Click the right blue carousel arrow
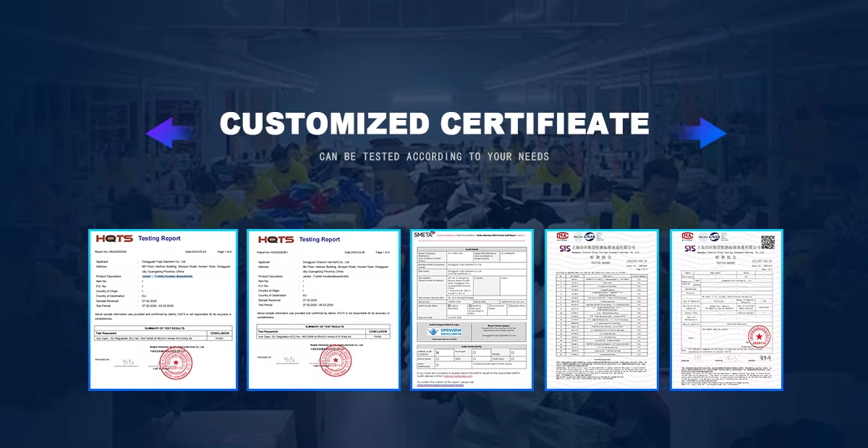Screen dimensions: 868x448 click(x=705, y=132)
